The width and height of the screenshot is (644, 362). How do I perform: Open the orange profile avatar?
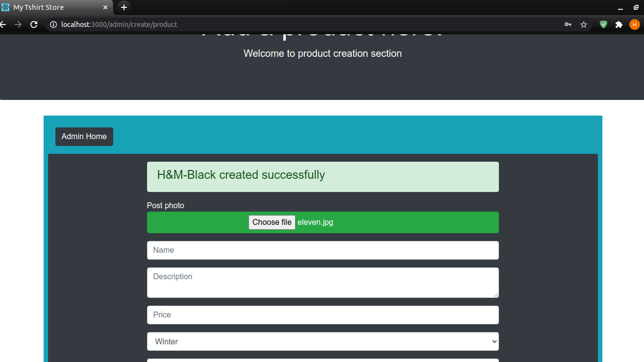[x=635, y=24]
